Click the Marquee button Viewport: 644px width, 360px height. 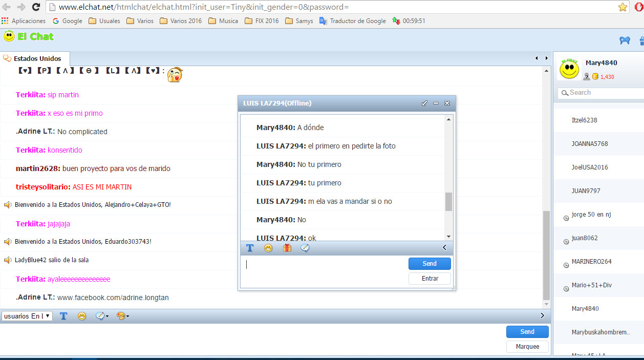point(527,347)
